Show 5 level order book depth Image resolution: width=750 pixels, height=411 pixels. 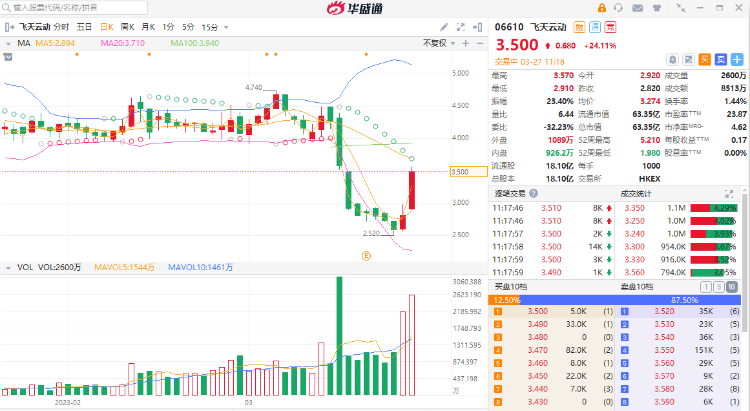point(718,287)
